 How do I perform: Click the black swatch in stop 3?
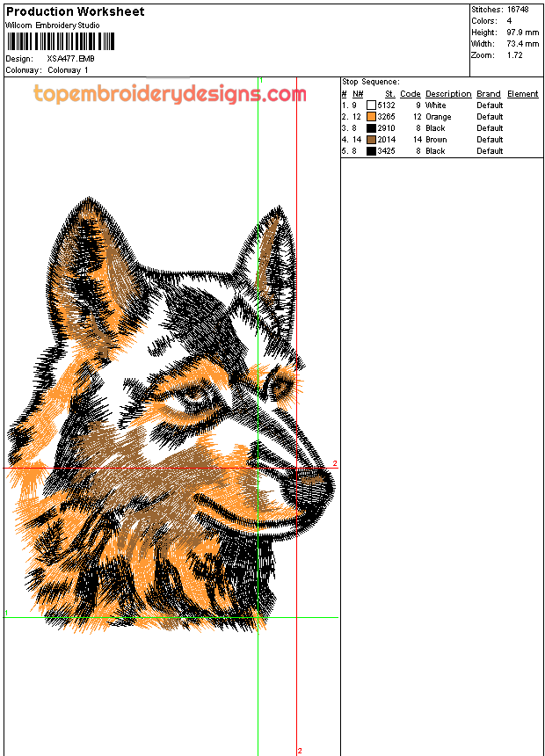371,128
